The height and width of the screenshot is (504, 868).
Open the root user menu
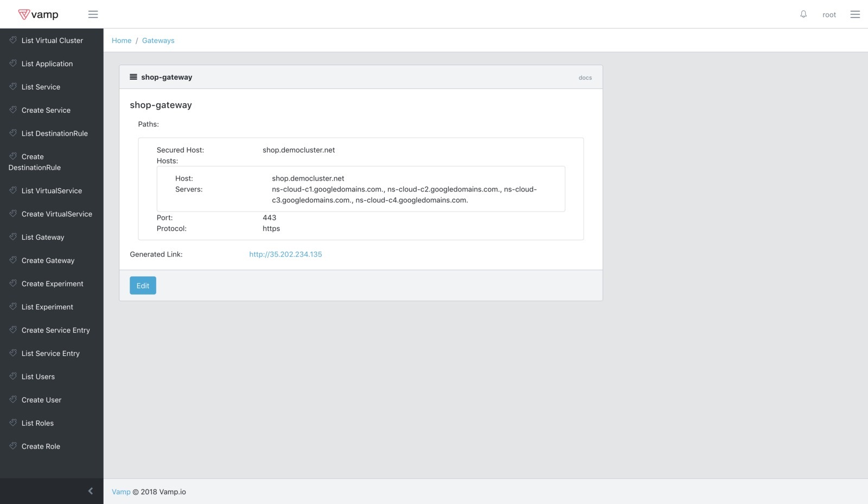pos(829,15)
